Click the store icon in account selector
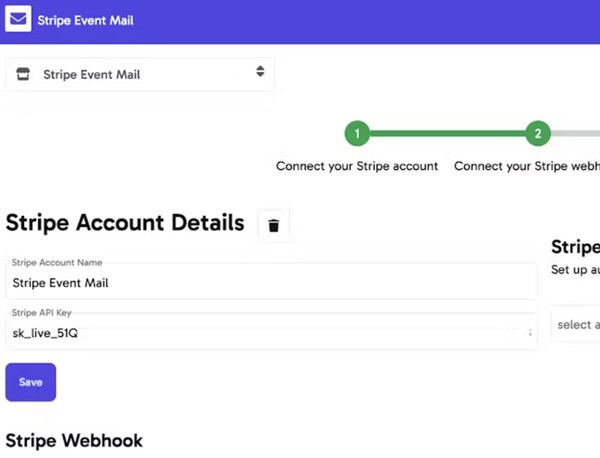 [24, 74]
